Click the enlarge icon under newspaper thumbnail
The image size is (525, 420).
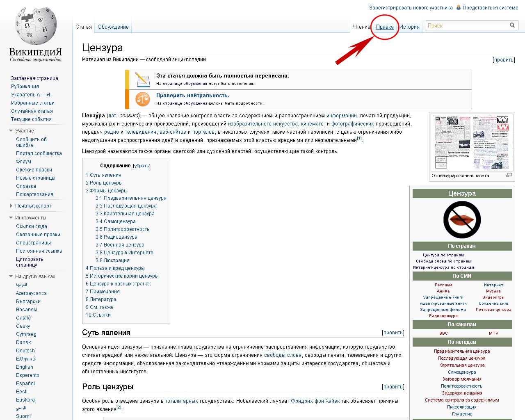[509, 175]
